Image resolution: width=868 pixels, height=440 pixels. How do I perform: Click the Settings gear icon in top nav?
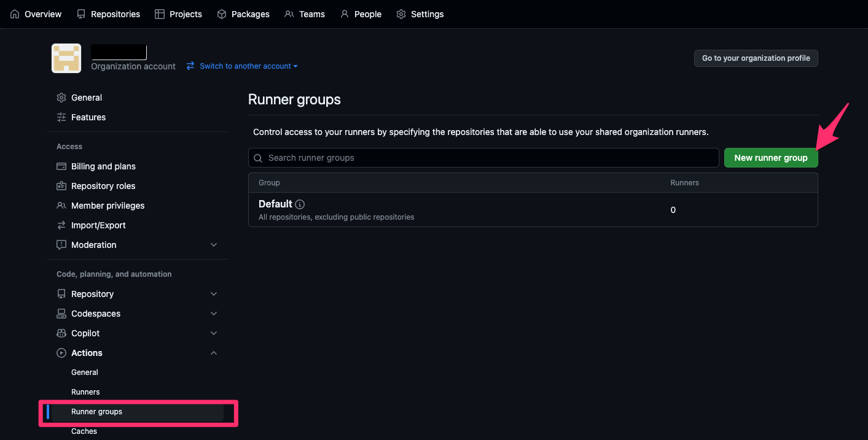point(401,14)
